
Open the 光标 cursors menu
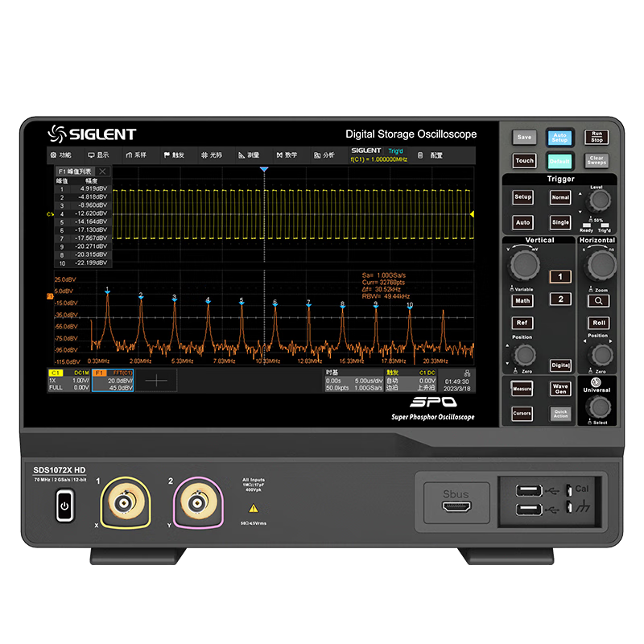(x=212, y=155)
